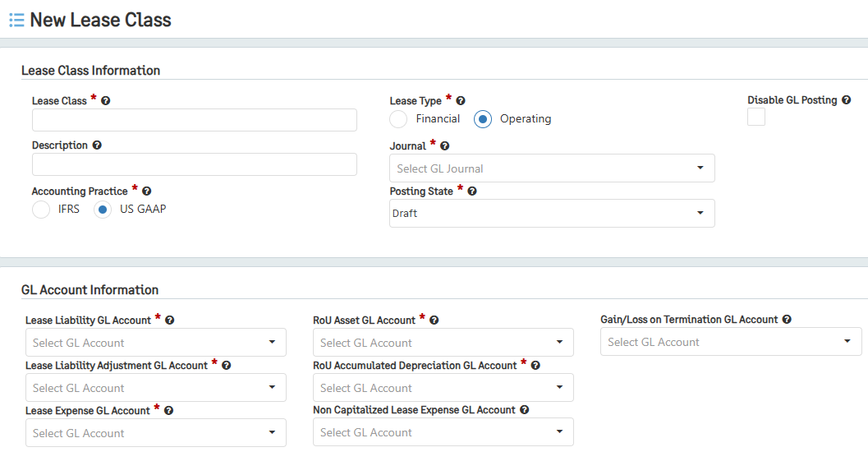This screenshot has height=475, width=868.
Task: Enable the Disable GL Posting checkbox
Action: (756, 117)
